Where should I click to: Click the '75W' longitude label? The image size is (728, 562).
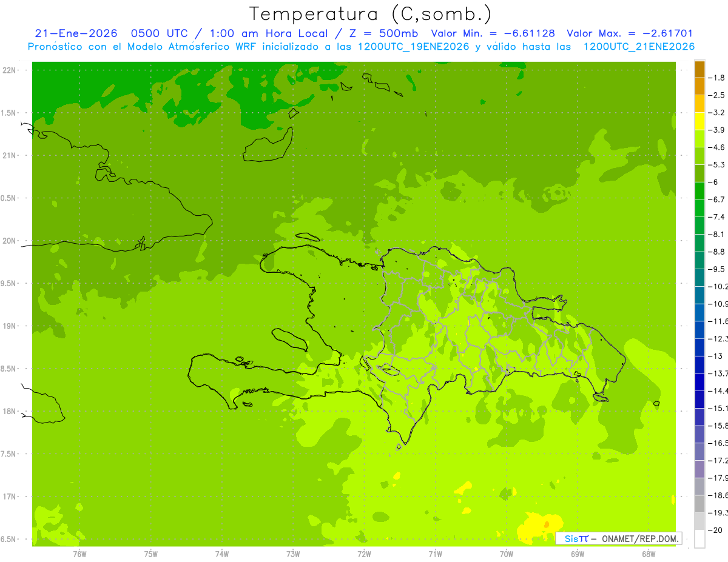point(150,554)
